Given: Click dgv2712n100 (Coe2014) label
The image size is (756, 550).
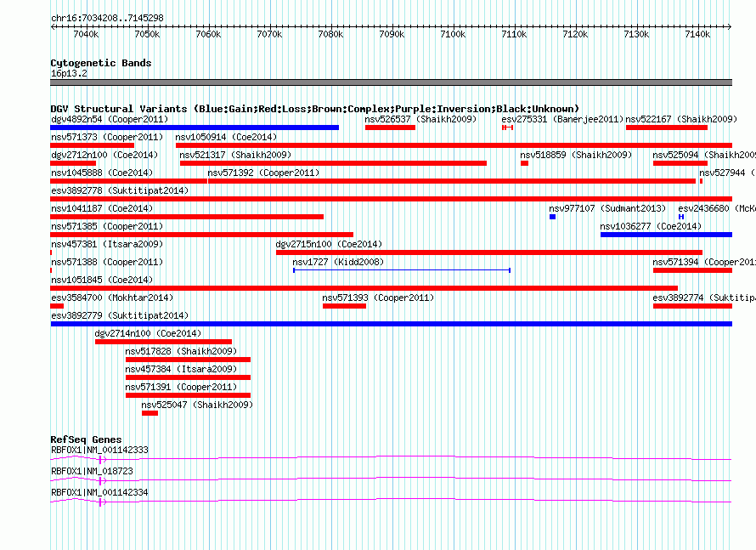Looking at the screenshot, I should (x=104, y=155).
